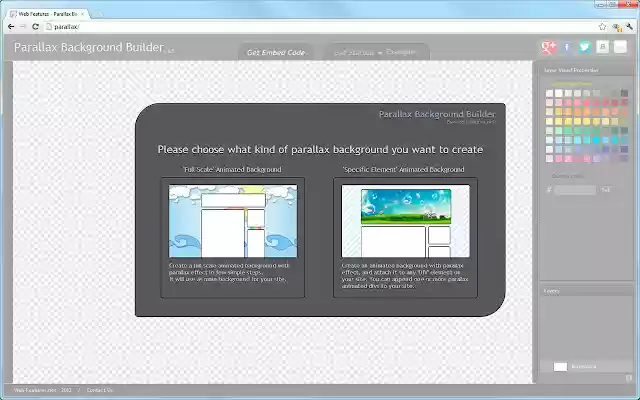Choose the 'Specific Element' Animated Background preview image
The width and height of the screenshot is (640, 400).
pos(405,221)
